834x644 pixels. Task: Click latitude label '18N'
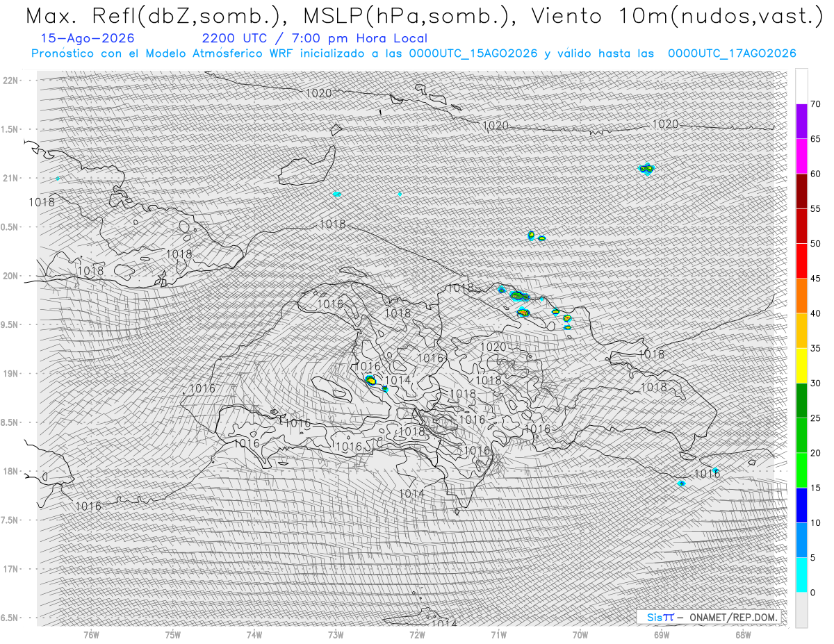click(10, 471)
